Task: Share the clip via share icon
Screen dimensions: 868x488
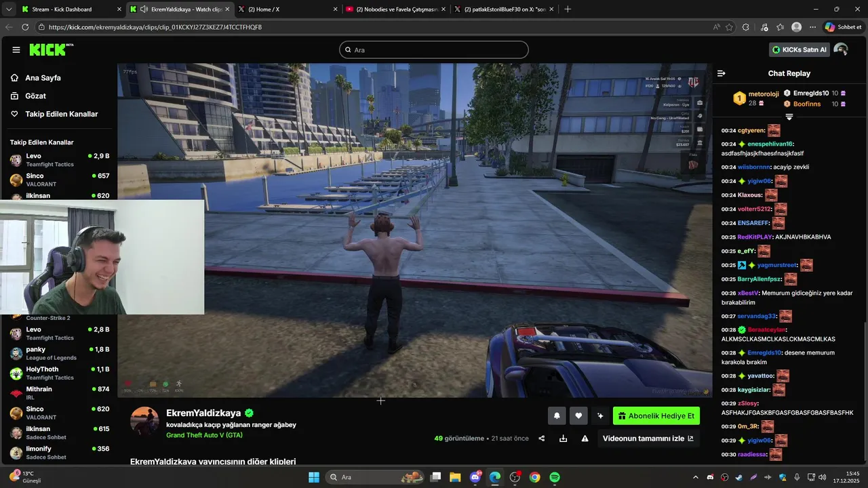Action: pos(541,439)
